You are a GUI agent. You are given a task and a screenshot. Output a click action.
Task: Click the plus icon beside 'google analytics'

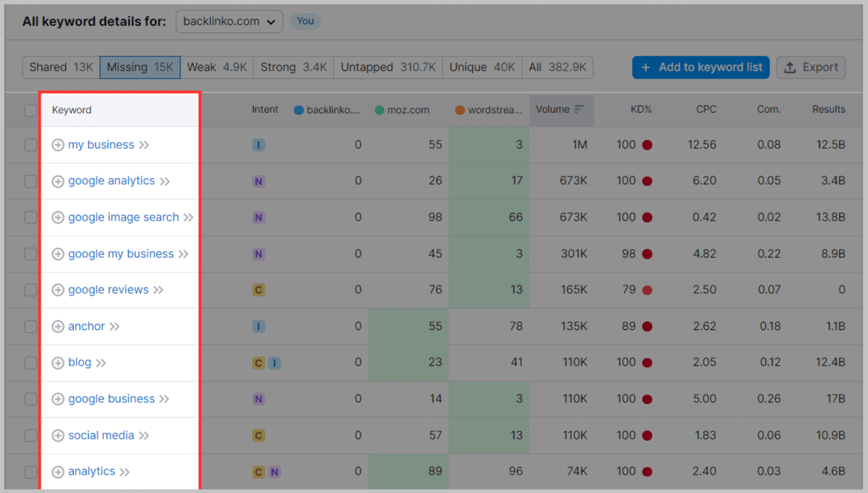[x=58, y=181]
